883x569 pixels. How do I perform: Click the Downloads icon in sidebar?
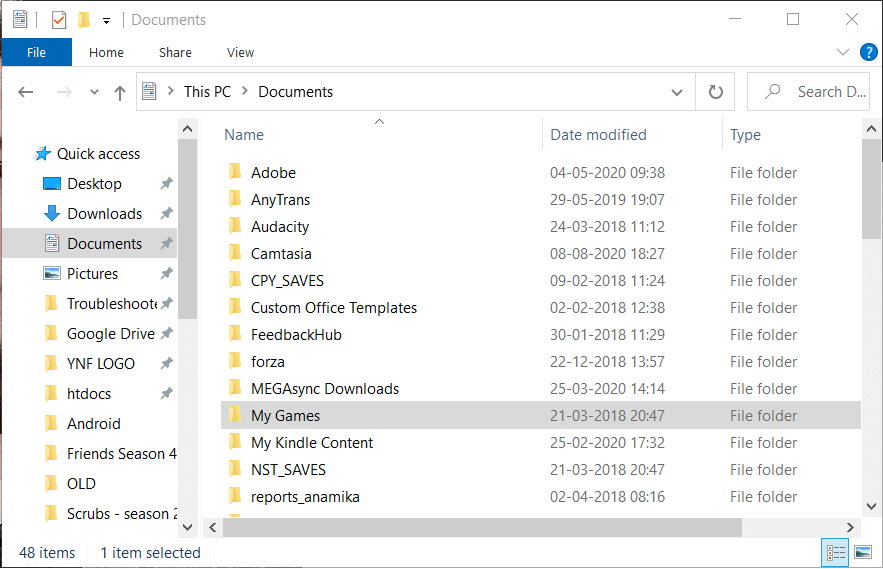[x=52, y=214]
